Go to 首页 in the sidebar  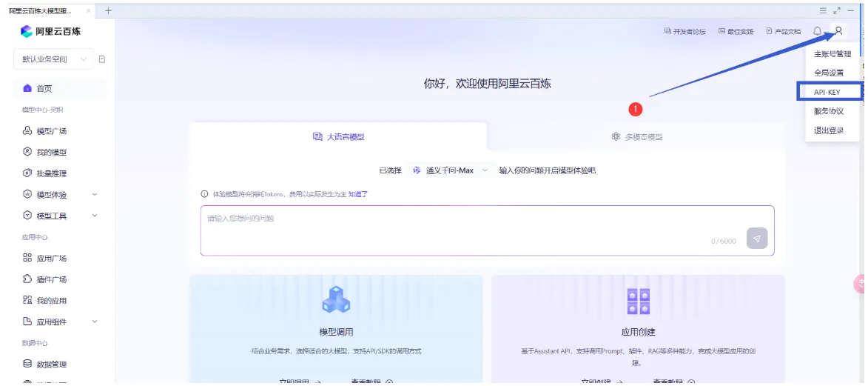click(x=59, y=88)
